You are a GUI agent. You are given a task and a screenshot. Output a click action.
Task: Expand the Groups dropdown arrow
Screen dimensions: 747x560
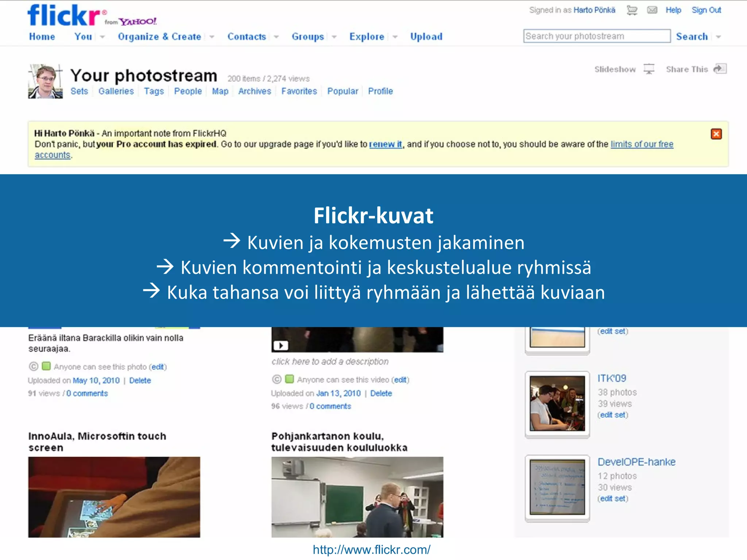pos(334,37)
